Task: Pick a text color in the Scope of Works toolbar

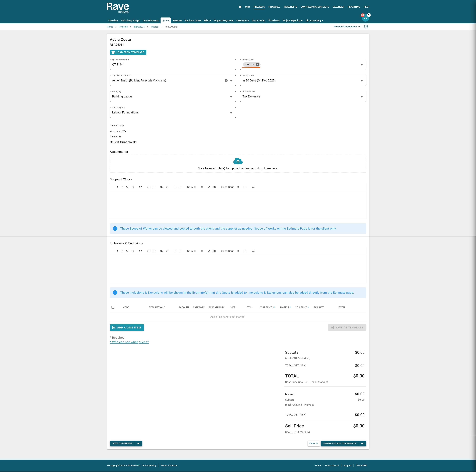Action: [209, 187]
